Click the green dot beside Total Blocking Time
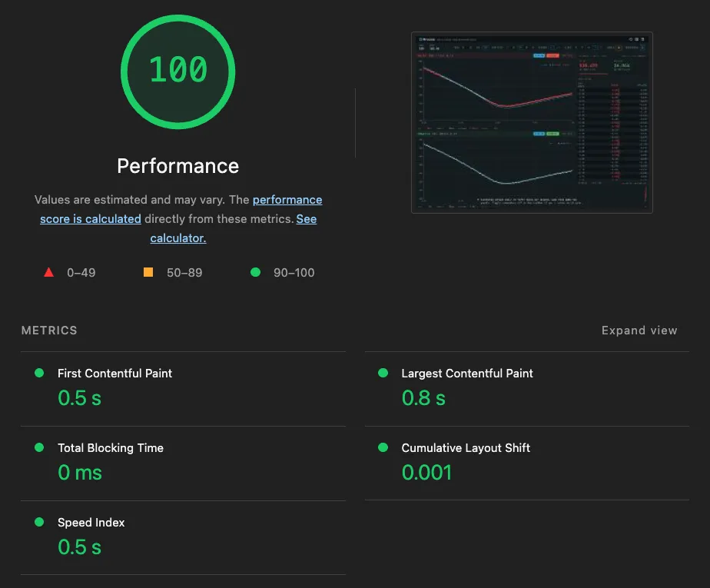710x588 pixels. [x=39, y=447]
